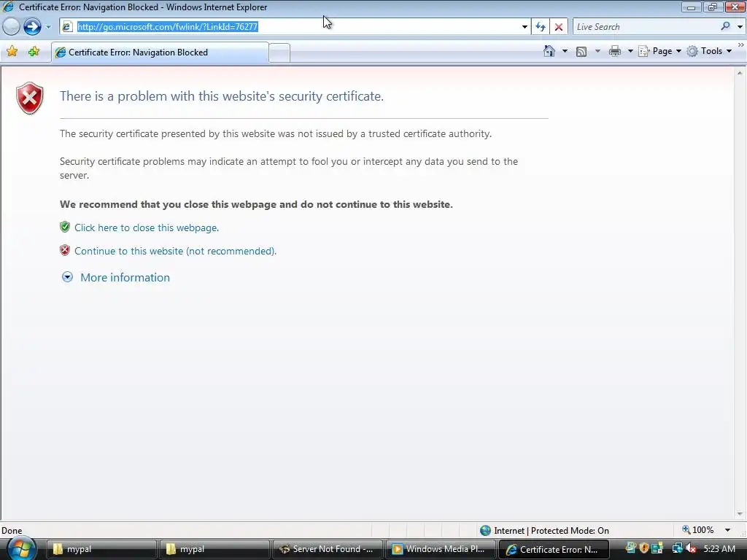Go back with the Back arrow button
The image size is (747, 560).
click(10, 27)
